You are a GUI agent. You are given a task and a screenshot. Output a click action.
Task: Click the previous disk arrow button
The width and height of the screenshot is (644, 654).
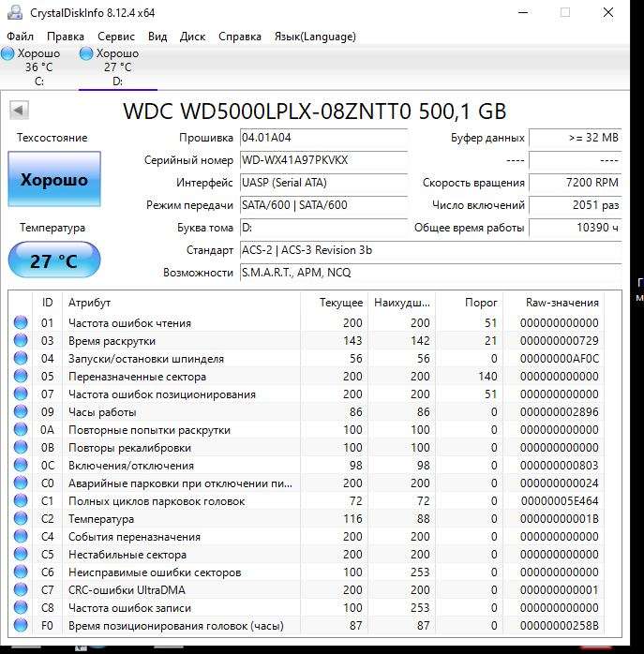[x=19, y=111]
